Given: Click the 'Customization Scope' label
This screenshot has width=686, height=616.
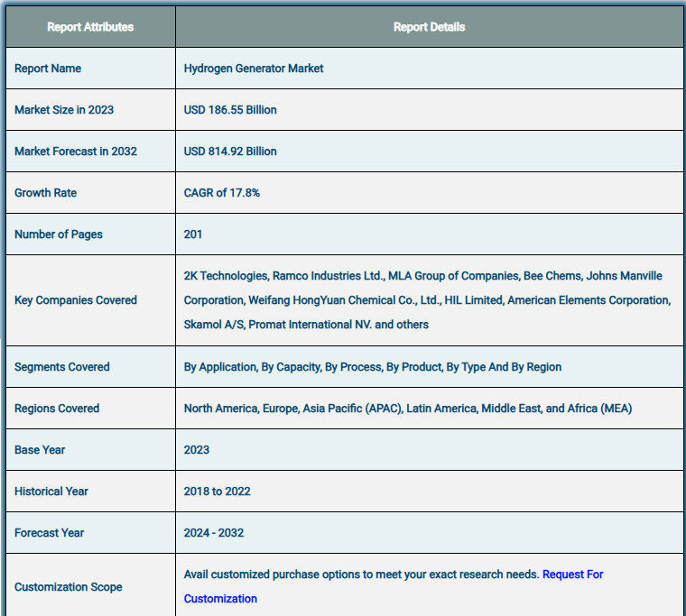Looking at the screenshot, I should point(69,587).
